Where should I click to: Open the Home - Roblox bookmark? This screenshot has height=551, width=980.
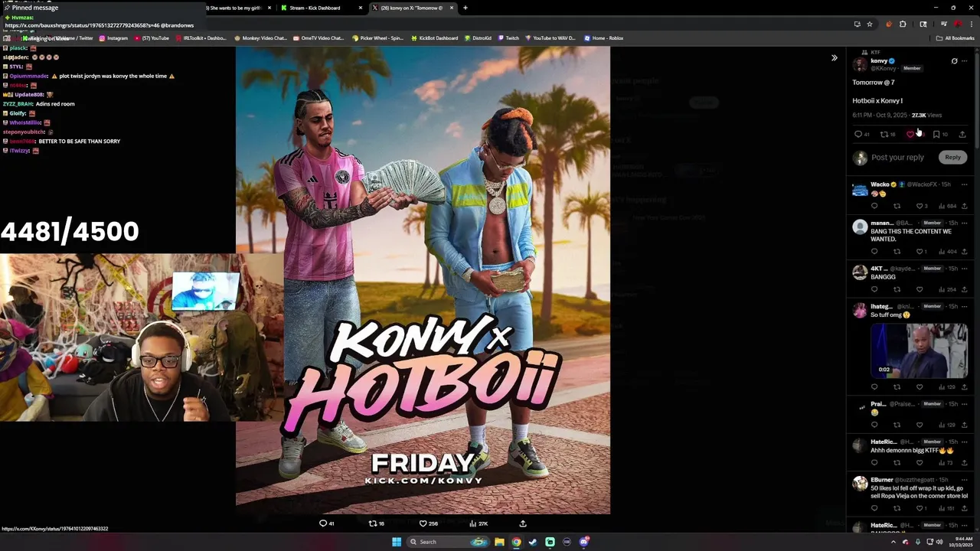pos(603,38)
